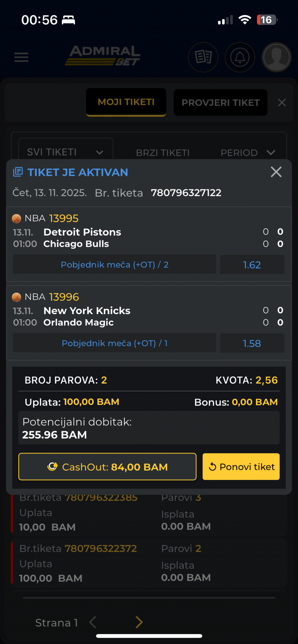Open the hamburger menu
This screenshot has height=644, width=298.
tap(21, 57)
